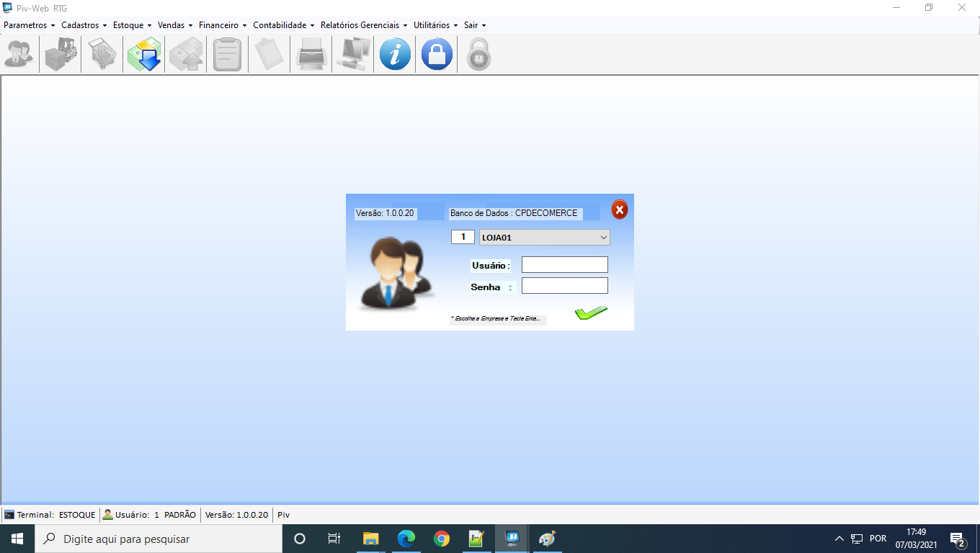Image resolution: width=980 pixels, height=553 pixels.
Task: Open the shopping cart sales toolbar icon
Action: tap(103, 55)
